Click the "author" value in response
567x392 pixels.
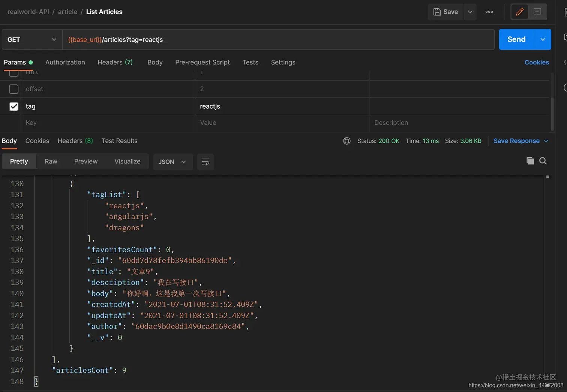[x=188, y=326]
